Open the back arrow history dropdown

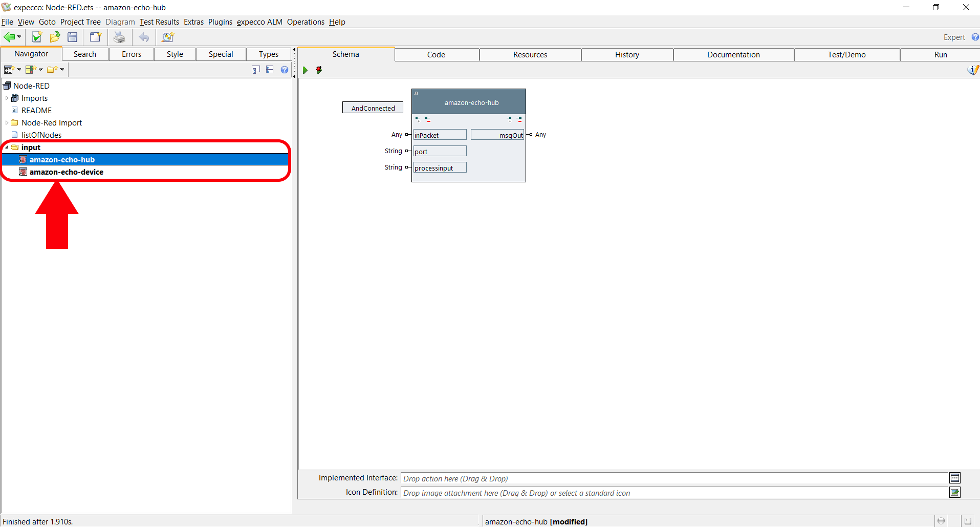click(19, 37)
